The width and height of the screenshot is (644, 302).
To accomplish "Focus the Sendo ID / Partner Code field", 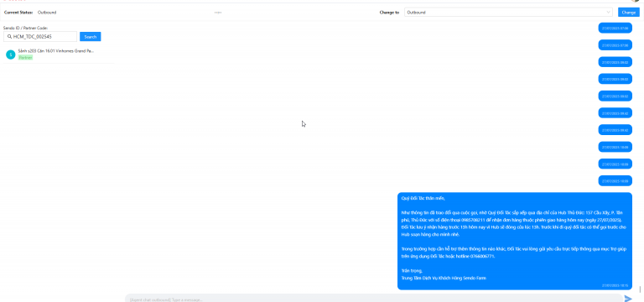I will (x=40, y=37).
